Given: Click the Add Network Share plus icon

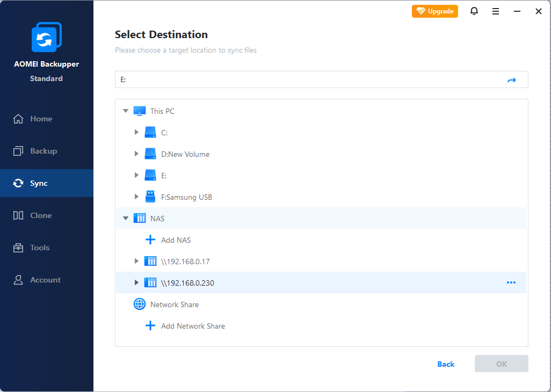Looking at the screenshot, I should [150, 326].
